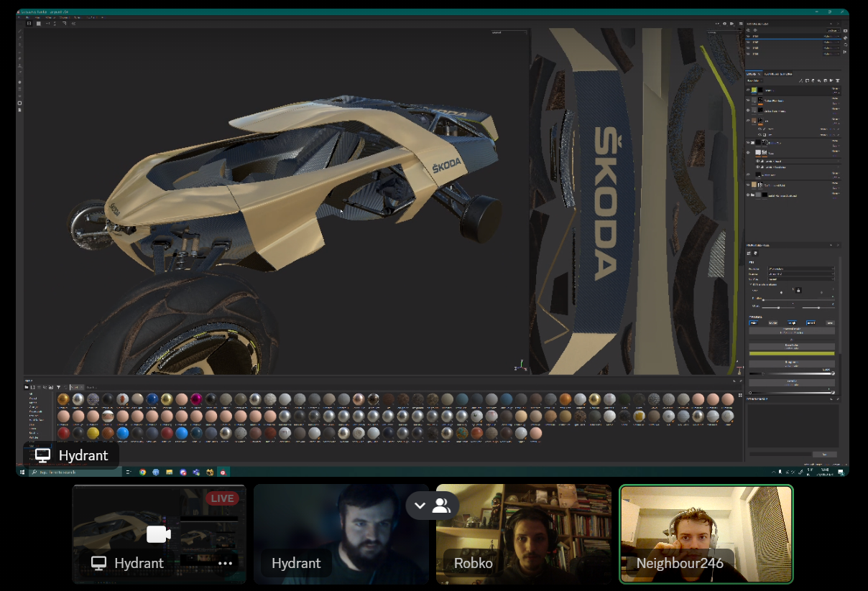Click the Windows Start button
Image resolution: width=868 pixels, height=591 pixels.
pos(22,472)
